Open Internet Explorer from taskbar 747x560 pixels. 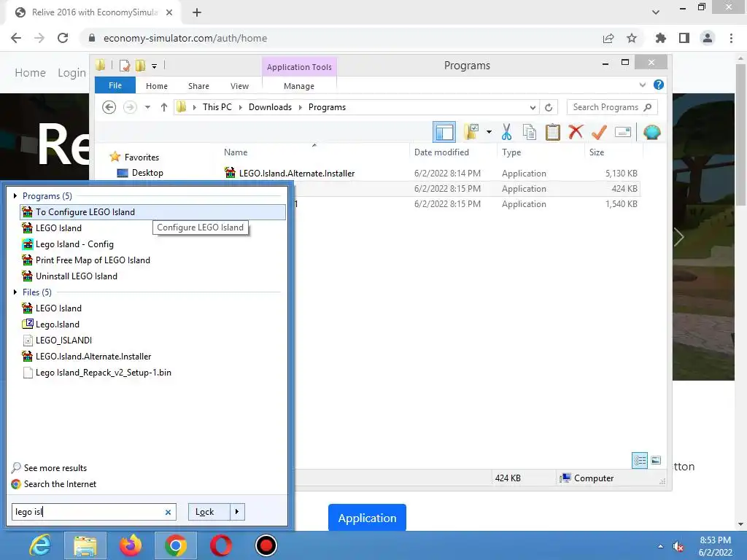pos(40,545)
